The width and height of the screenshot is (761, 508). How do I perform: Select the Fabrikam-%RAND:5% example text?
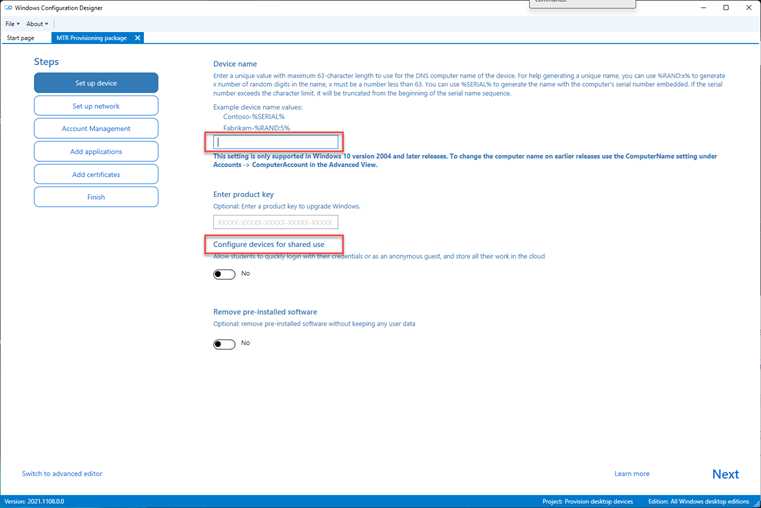[x=256, y=128]
